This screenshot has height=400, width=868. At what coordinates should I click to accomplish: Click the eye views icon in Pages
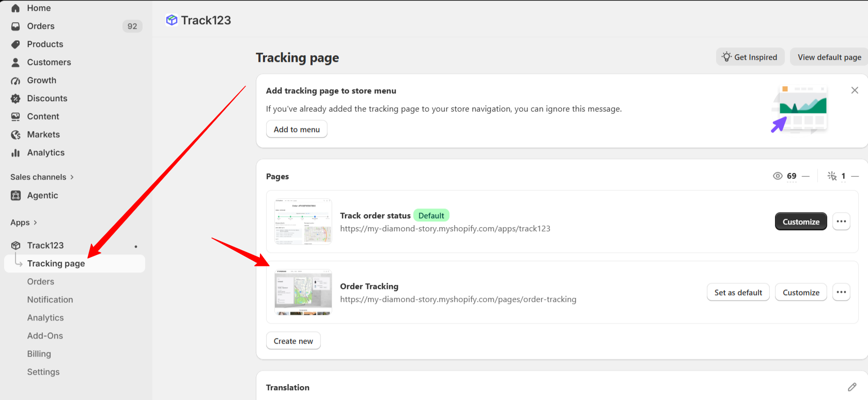pos(778,176)
